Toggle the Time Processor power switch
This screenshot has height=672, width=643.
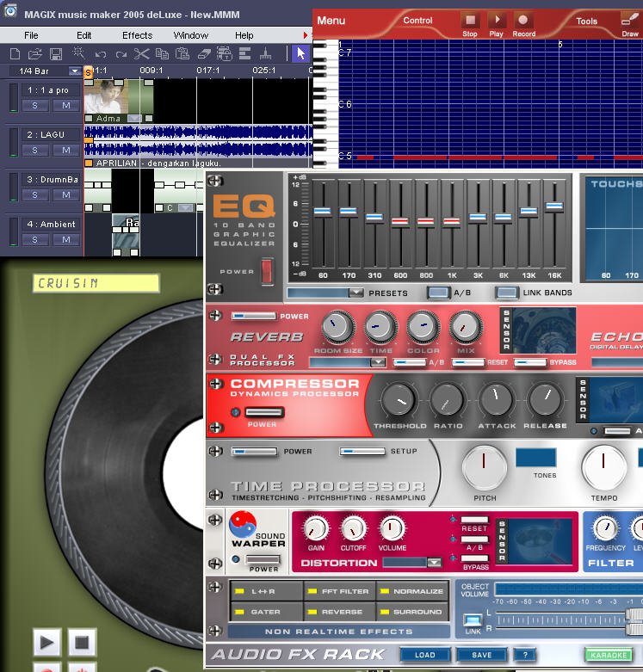coord(254,451)
